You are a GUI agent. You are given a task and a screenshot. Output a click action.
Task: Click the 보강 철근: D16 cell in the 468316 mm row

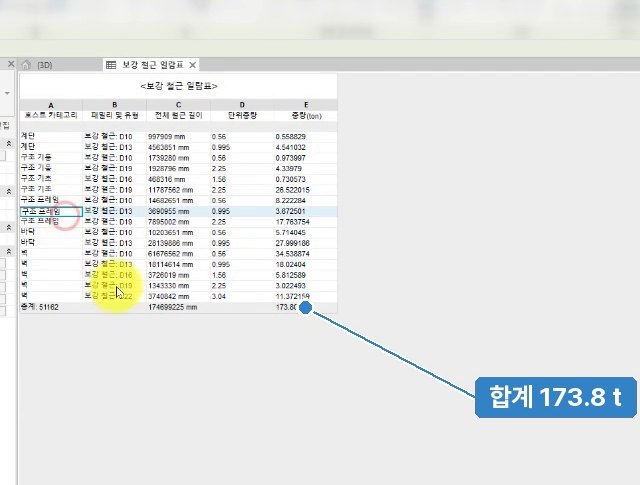pos(114,179)
